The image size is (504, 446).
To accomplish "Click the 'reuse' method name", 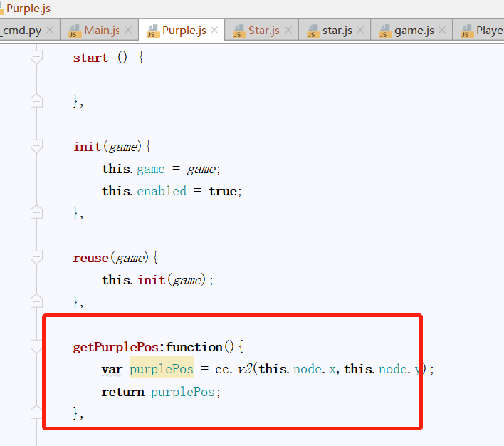I will tap(90, 258).
